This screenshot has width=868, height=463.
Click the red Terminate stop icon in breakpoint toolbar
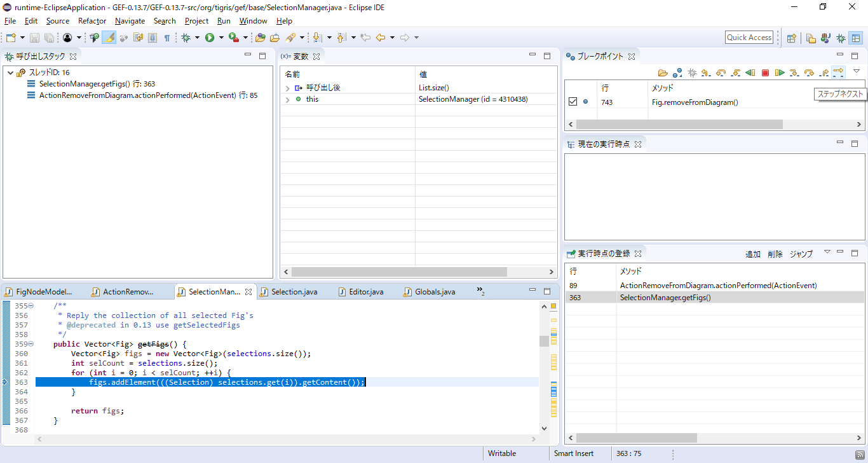click(765, 73)
